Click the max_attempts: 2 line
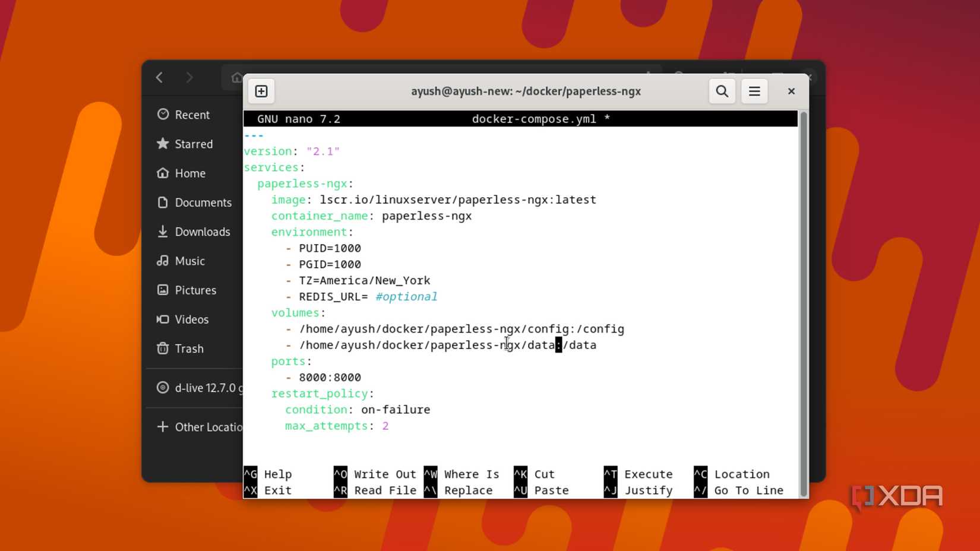The width and height of the screenshot is (980, 551). coord(337,426)
